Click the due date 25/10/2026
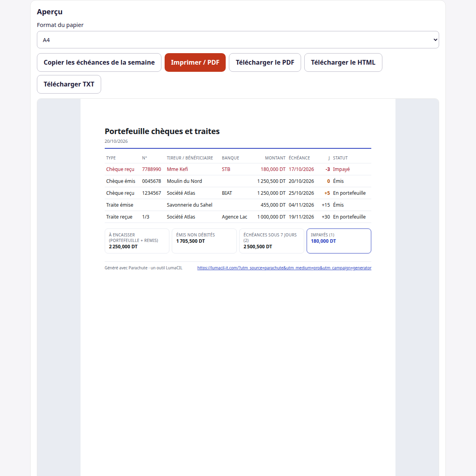 click(x=301, y=193)
